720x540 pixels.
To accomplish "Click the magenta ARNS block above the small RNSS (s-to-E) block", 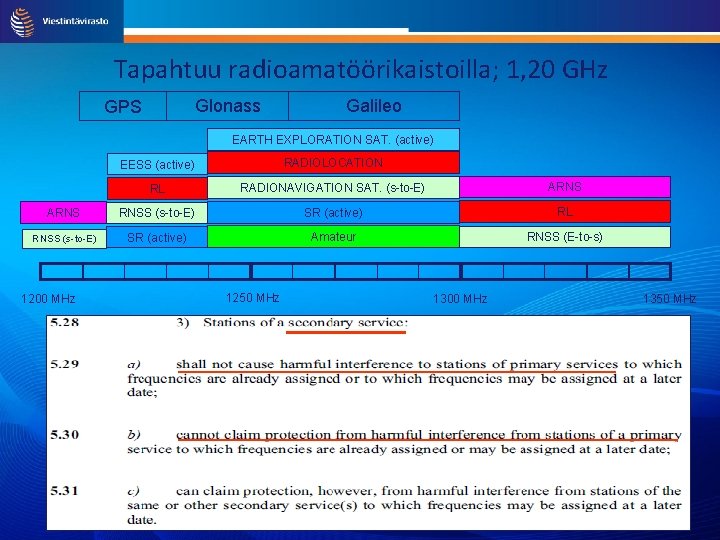I will tap(63, 213).
